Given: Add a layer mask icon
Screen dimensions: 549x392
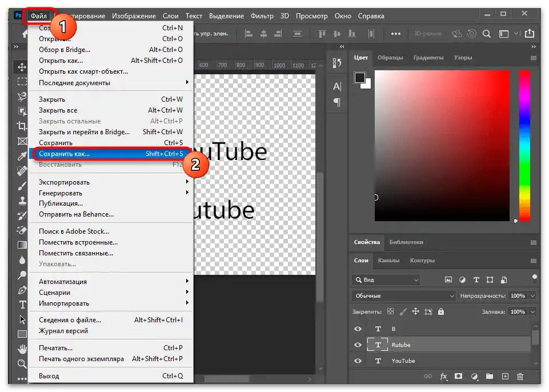Looking at the screenshot, I should click(458, 376).
